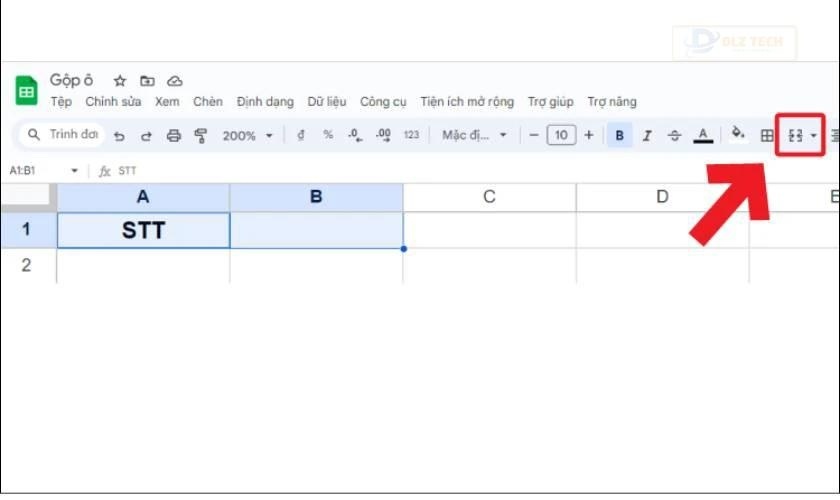Star the Gộp ô document
Viewport: 840px width, 500px height.
pyautogui.click(x=120, y=81)
